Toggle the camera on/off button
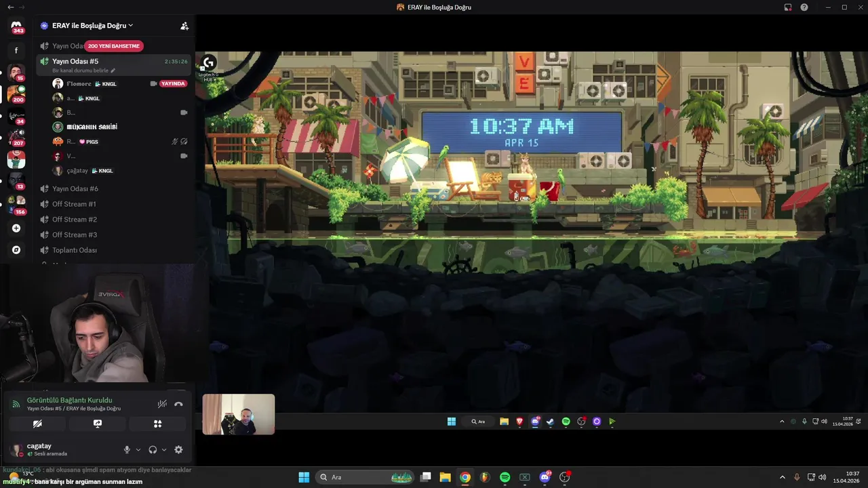Image resolution: width=868 pixels, height=488 pixels. (x=37, y=424)
